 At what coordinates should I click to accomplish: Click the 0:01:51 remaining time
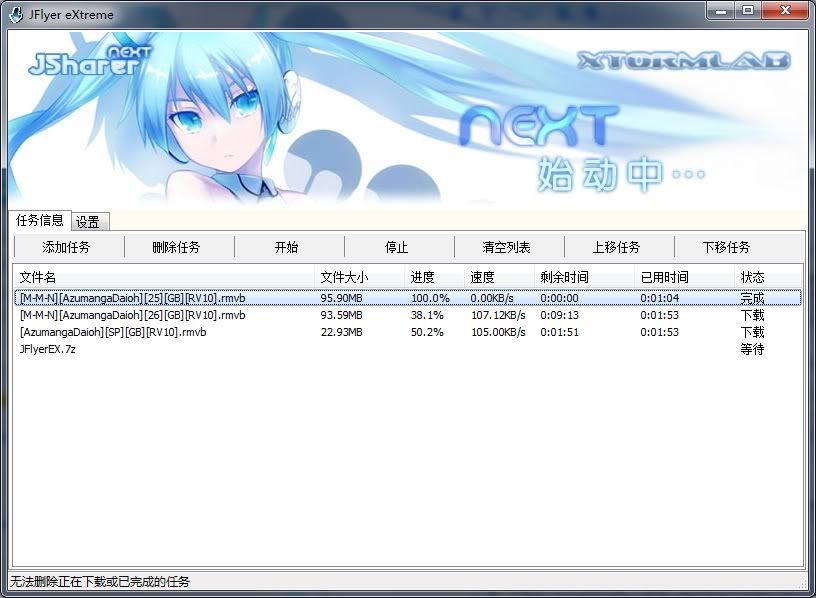pyautogui.click(x=559, y=332)
